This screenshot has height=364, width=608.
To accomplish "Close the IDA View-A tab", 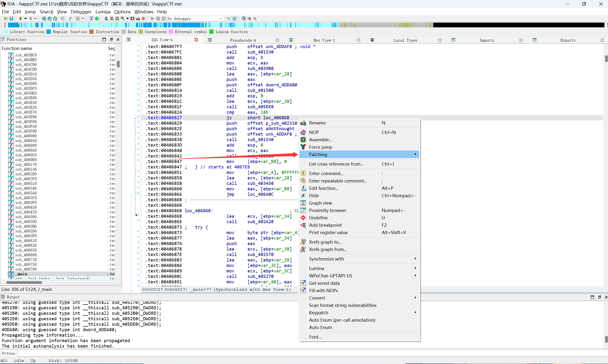I will tap(196, 40).
